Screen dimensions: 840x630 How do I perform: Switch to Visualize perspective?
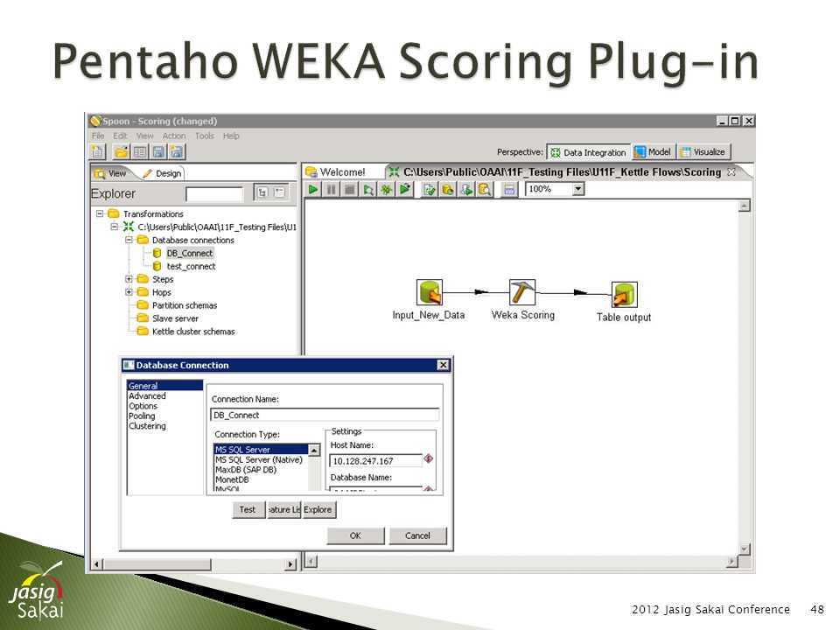703,152
